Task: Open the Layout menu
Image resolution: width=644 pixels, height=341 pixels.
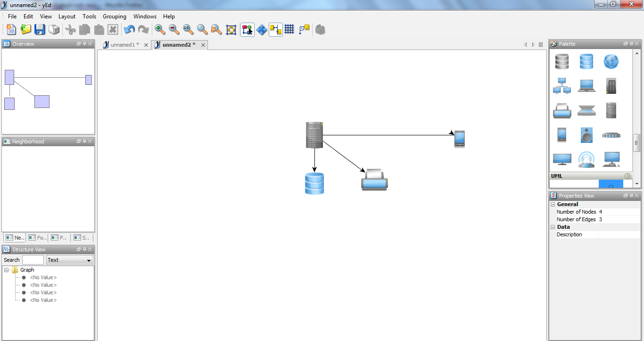Action: 67,16
